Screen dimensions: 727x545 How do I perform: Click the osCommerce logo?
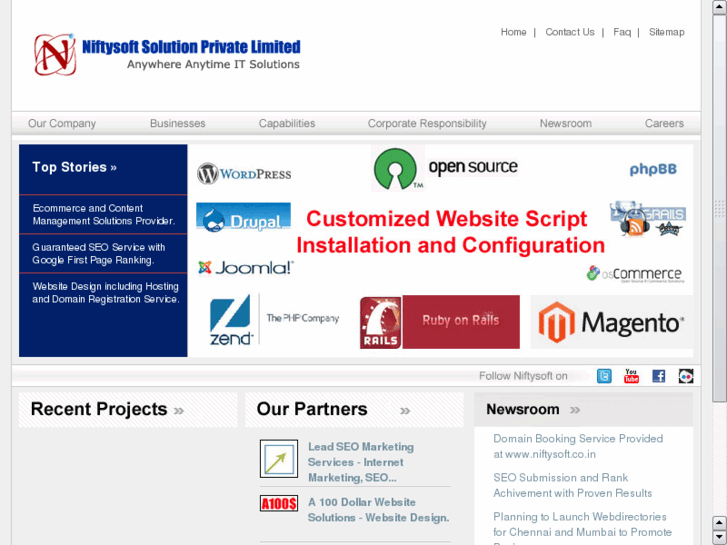[635, 274]
